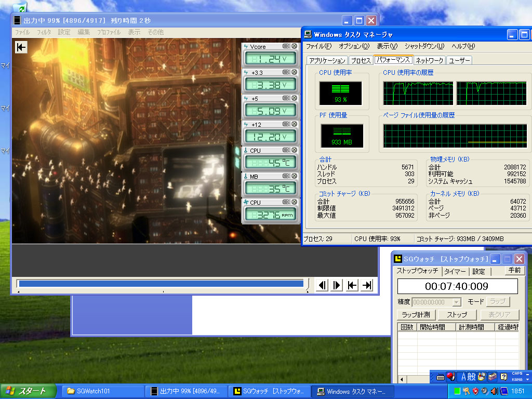Open the プロファイル menu in the video editor
This screenshot has width=532, height=399.
tap(109, 32)
